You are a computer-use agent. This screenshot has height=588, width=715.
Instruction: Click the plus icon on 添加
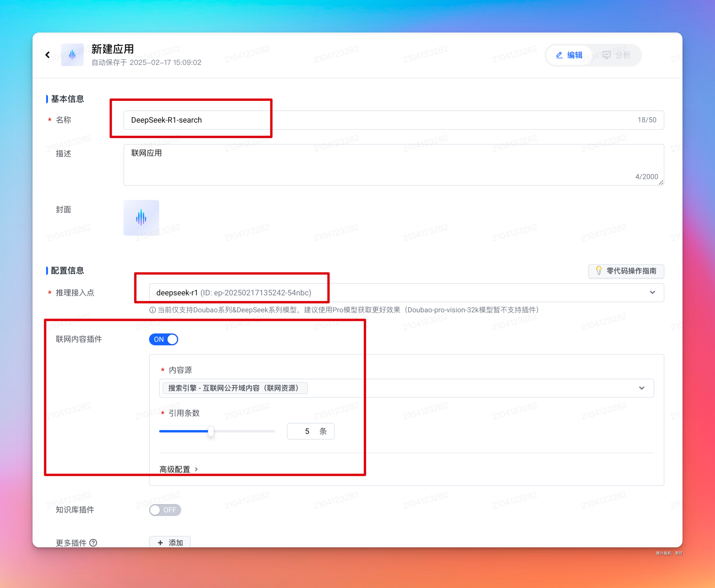161,543
